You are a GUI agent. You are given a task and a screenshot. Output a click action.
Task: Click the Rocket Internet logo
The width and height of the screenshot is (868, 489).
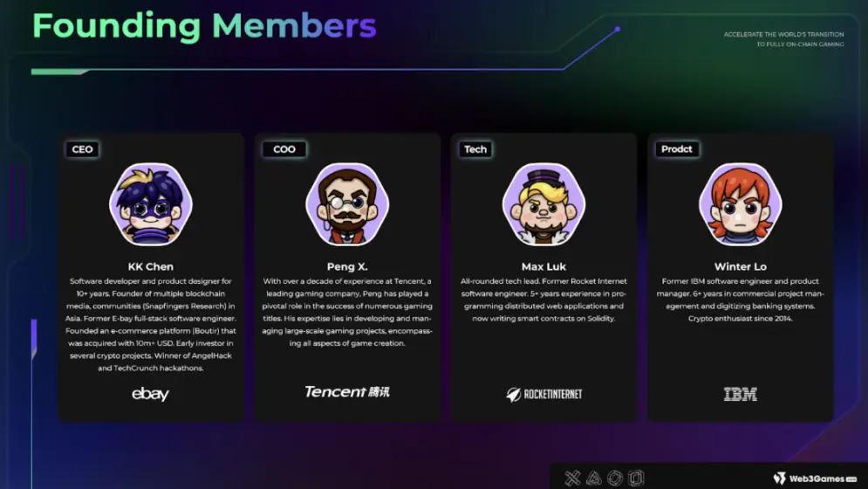[544, 394]
